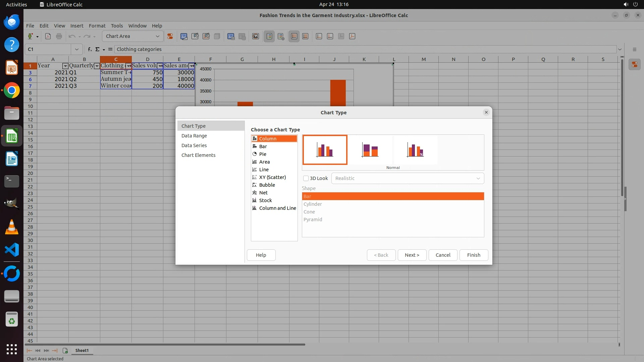Open the Chart Area element dropdown
Image resolution: width=644 pixels, height=362 pixels.
[157, 36]
